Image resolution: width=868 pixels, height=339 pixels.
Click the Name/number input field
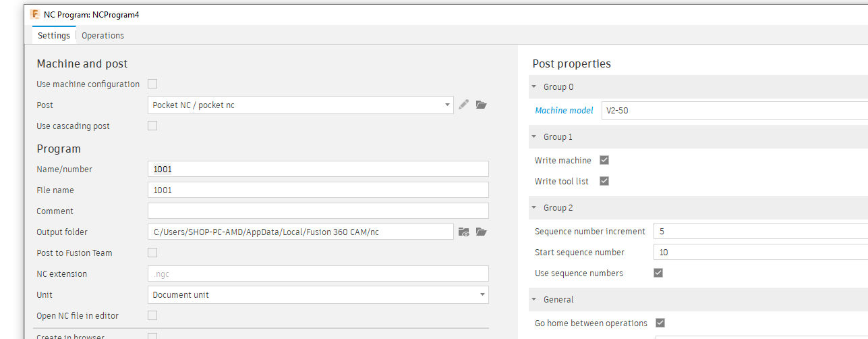click(318, 169)
